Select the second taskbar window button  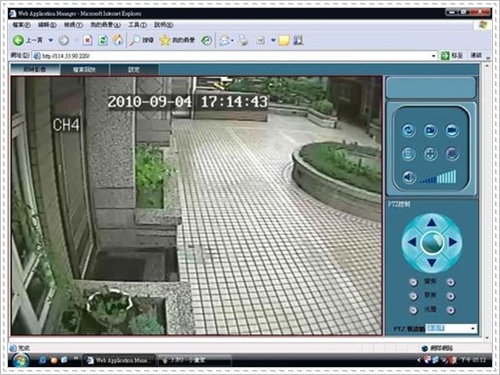coord(194,360)
